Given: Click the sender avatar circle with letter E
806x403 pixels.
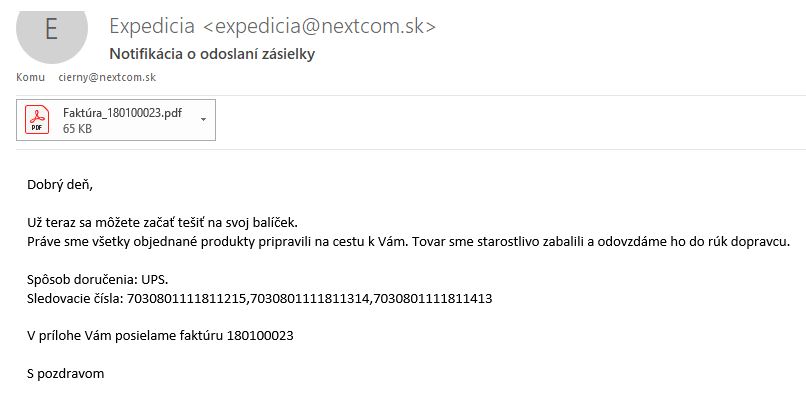Looking at the screenshot, I should [x=52, y=31].
